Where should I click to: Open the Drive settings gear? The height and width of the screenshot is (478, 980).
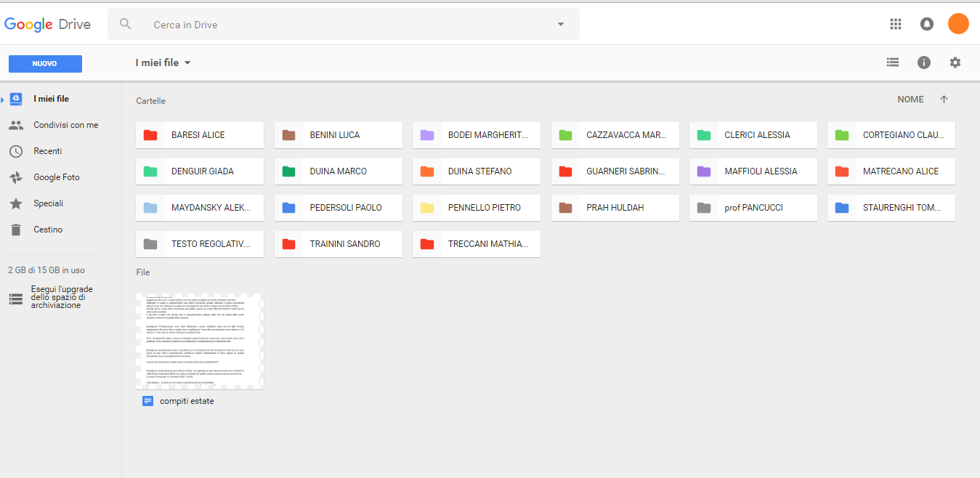(x=955, y=62)
